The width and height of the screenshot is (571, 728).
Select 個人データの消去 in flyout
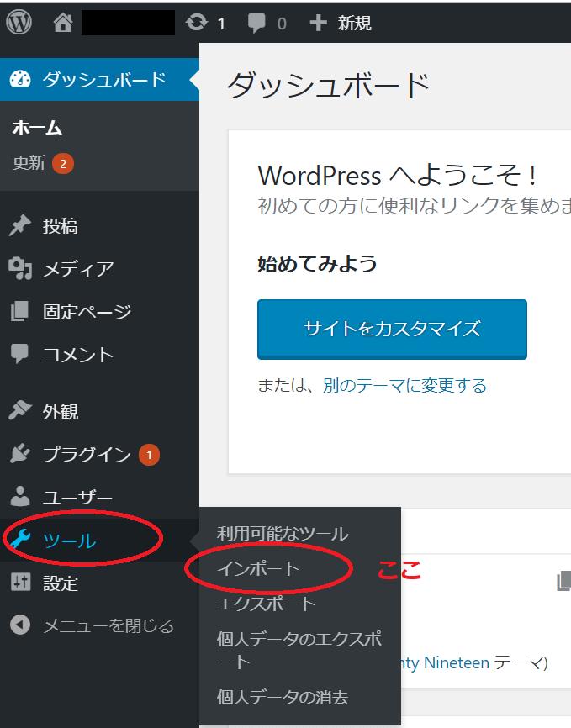282,697
